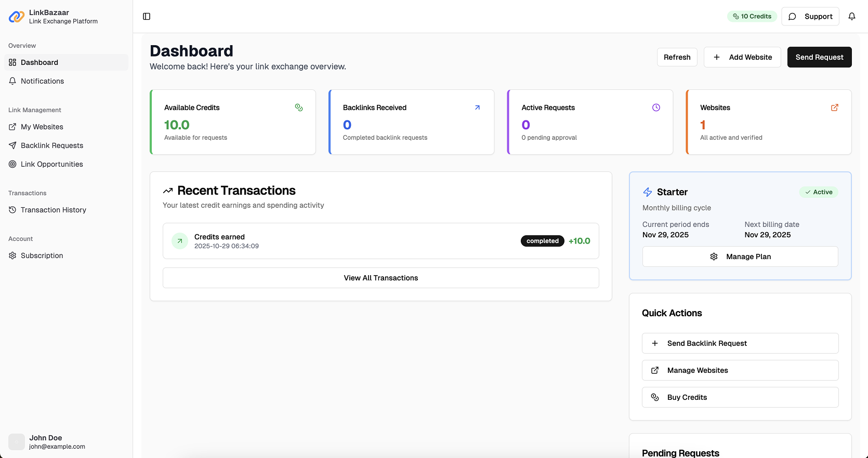Click the Credits earned transaction title
This screenshot has height=458, width=868.
click(x=219, y=237)
